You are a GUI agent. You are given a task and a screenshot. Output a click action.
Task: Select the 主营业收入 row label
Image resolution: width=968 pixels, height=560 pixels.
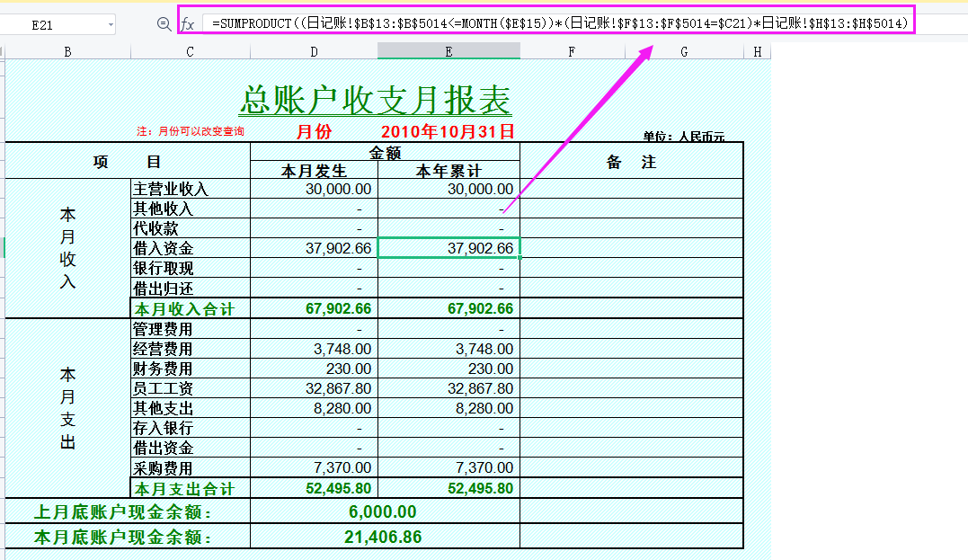(x=189, y=189)
